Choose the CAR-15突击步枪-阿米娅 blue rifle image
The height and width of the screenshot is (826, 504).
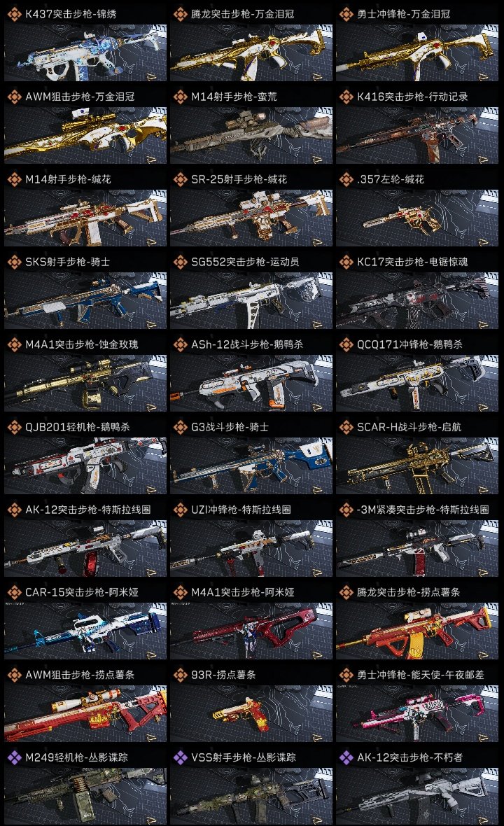pyautogui.click(x=85, y=631)
